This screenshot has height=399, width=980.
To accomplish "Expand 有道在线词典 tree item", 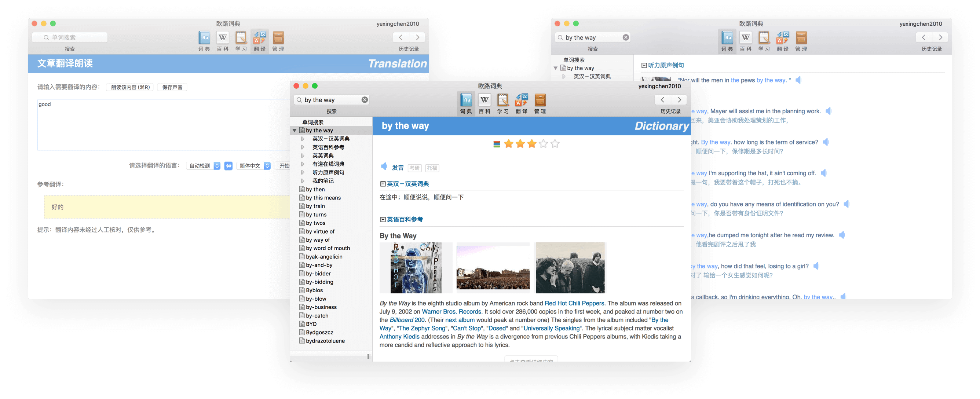I will [303, 164].
